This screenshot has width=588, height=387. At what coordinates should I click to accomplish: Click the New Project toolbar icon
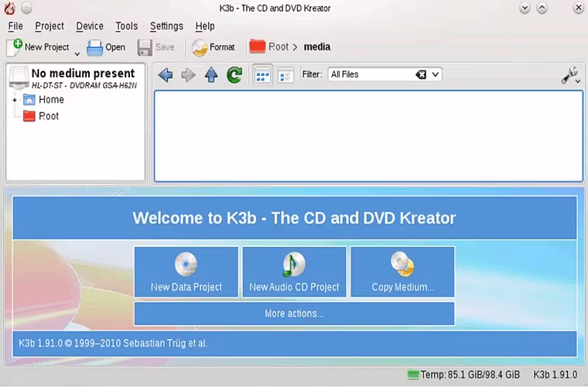coord(14,47)
